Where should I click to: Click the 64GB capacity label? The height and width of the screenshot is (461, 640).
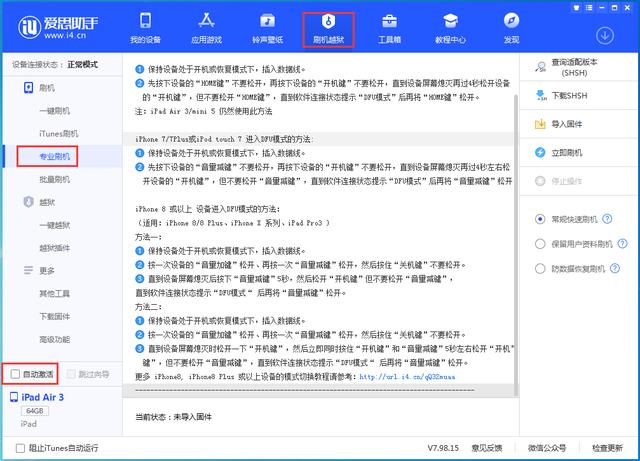pos(35,411)
